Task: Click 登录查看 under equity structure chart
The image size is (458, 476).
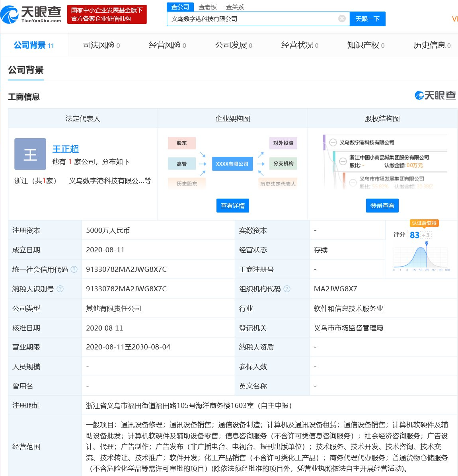Action: click(x=382, y=205)
